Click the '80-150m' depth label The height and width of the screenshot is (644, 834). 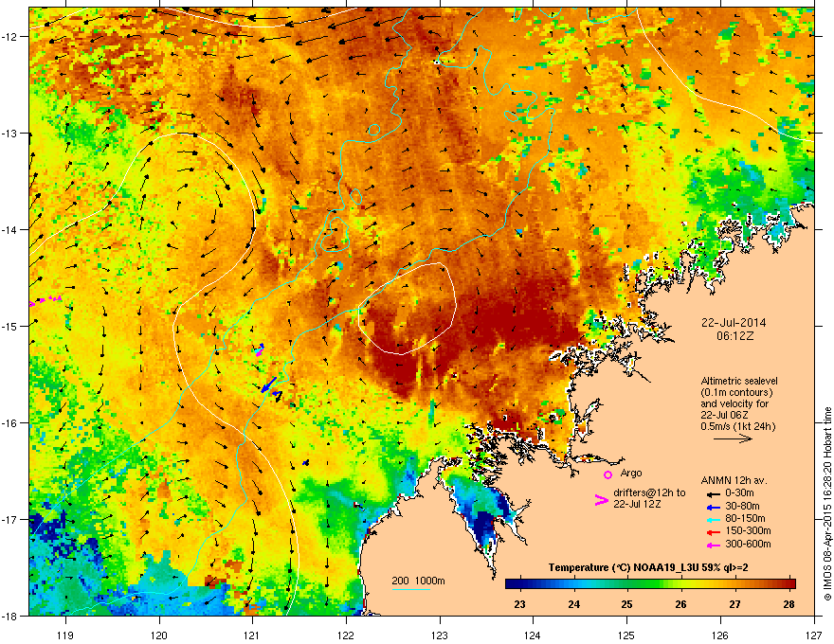pyautogui.click(x=745, y=519)
